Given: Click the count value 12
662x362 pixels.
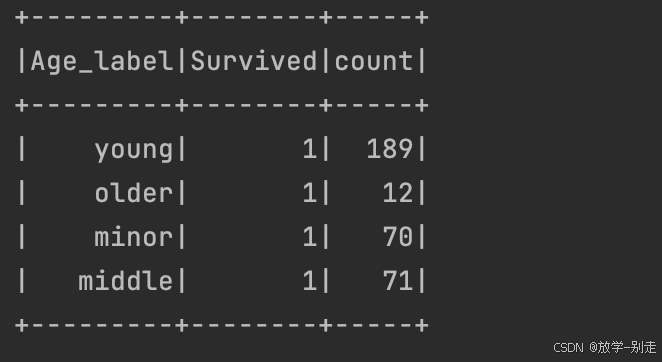Looking at the screenshot, I should (x=398, y=193).
